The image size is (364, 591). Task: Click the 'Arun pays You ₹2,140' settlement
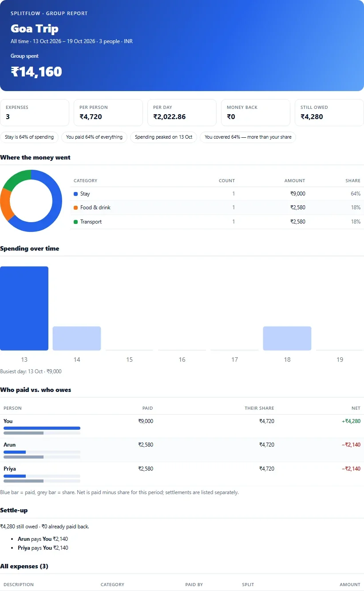tap(43, 539)
